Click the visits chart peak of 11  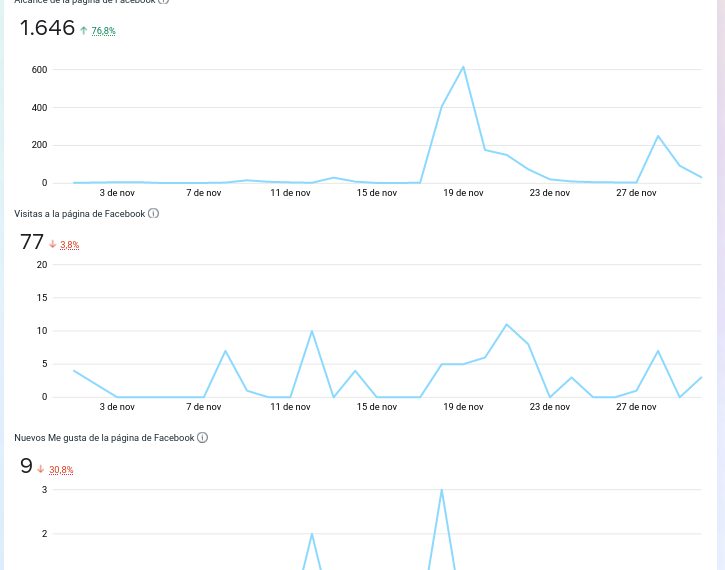pos(507,325)
